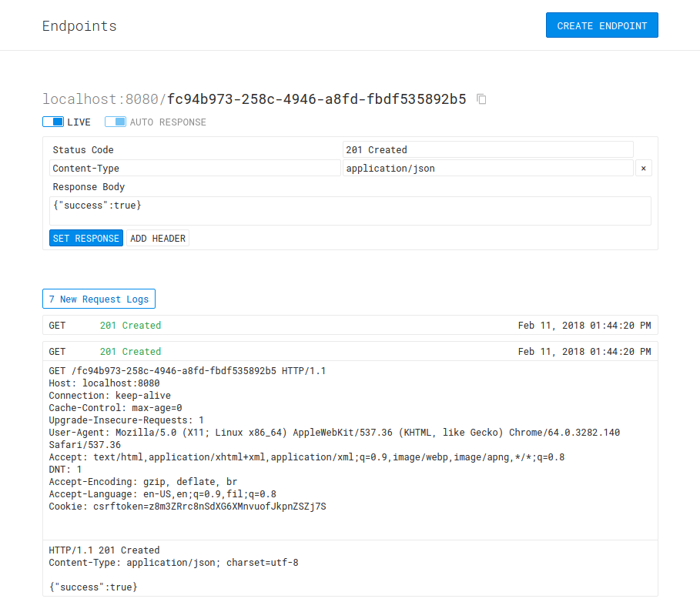
Task: Open the Endpoints page heading
Action: [79, 25]
